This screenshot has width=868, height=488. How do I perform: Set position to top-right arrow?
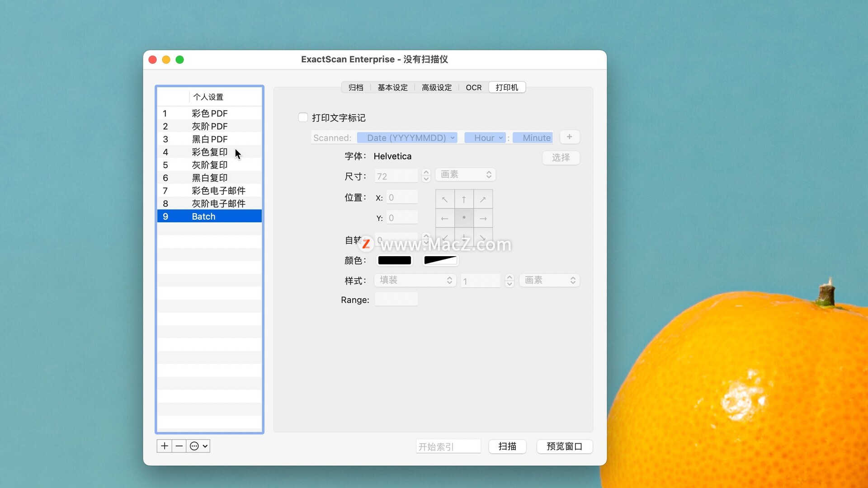pyautogui.click(x=483, y=199)
